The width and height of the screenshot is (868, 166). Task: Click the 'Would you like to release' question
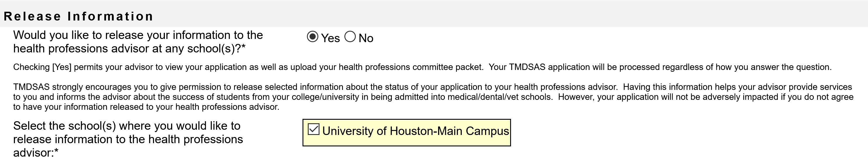click(x=138, y=35)
